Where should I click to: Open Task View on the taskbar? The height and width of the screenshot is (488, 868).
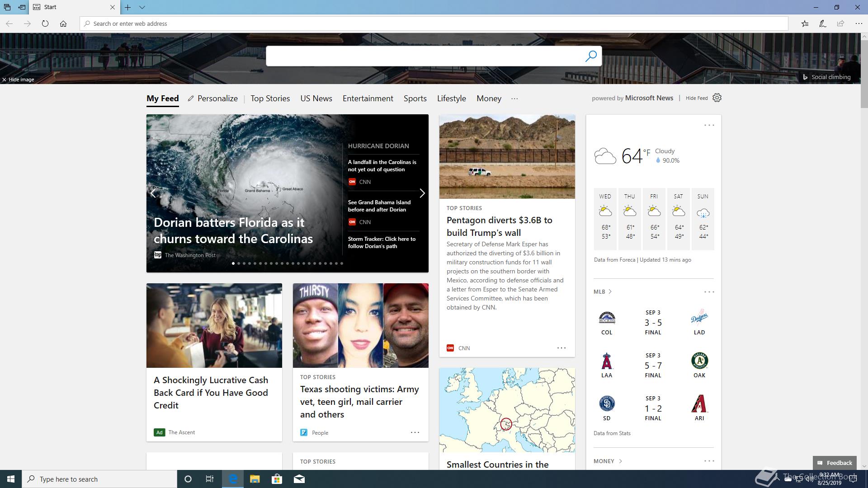tap(210, 479)
